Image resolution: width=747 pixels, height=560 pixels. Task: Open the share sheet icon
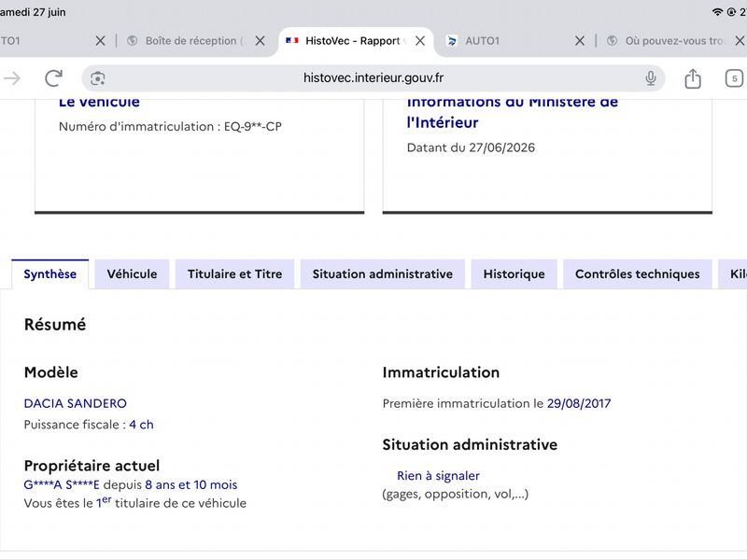[x=693, y=78]
